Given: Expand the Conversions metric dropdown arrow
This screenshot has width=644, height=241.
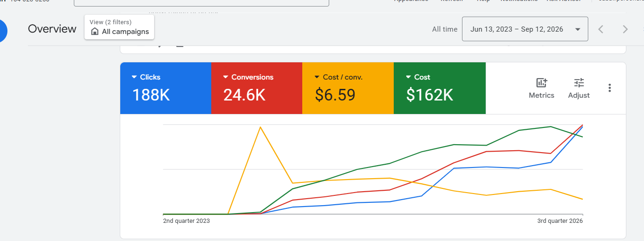Looking at the screenshot, I should point(226,77).
